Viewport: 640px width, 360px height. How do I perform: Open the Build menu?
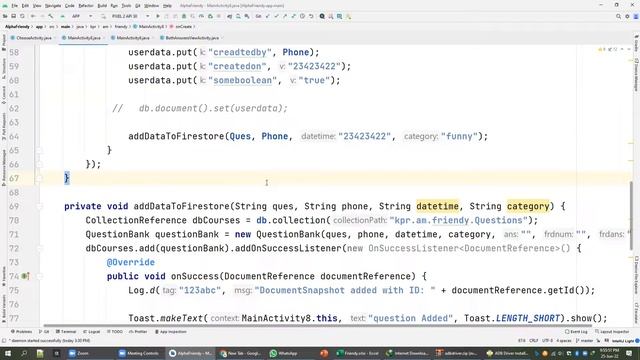(102, 6)
